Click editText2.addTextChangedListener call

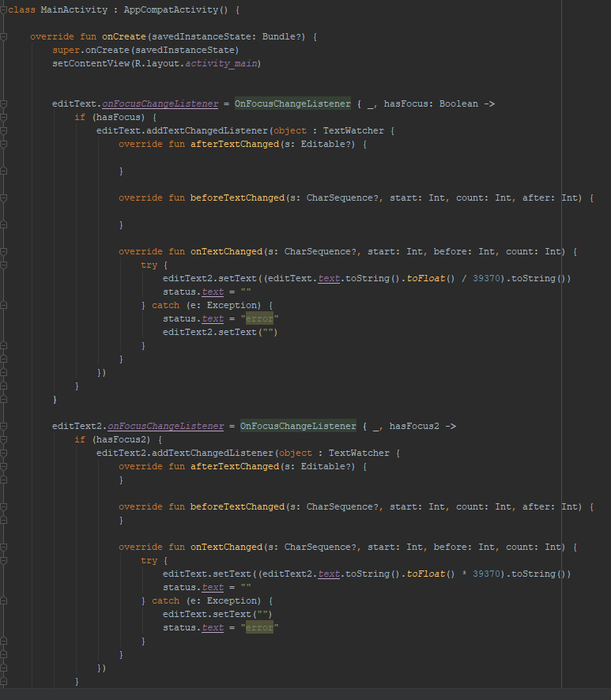point(185,453)
